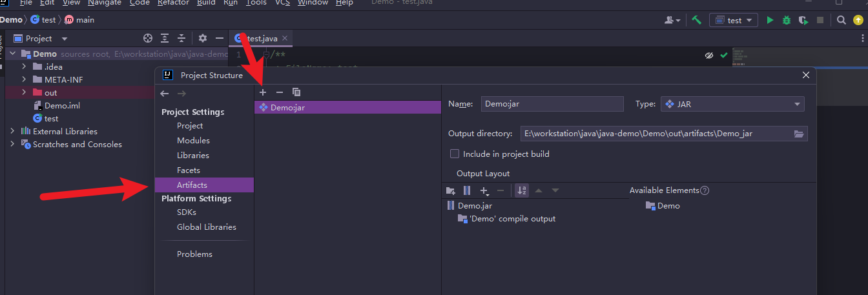Copy the selected artifact
This screenshot has width=868, height=295.
coord(296,93)
